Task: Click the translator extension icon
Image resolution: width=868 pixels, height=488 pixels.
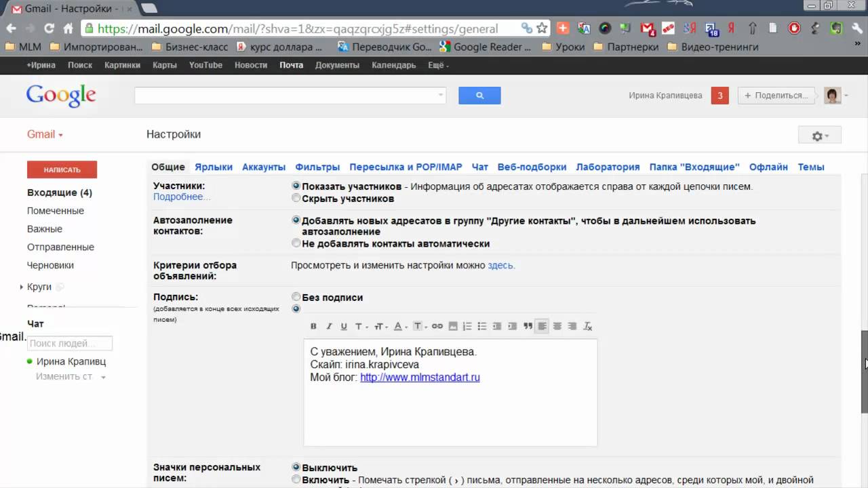Action: click(584, 28)
